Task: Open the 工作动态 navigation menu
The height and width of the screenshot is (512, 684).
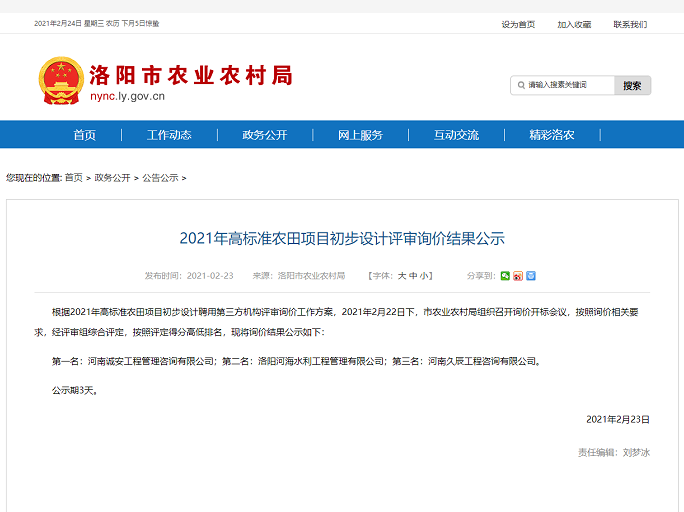Action: pos(169,135)
